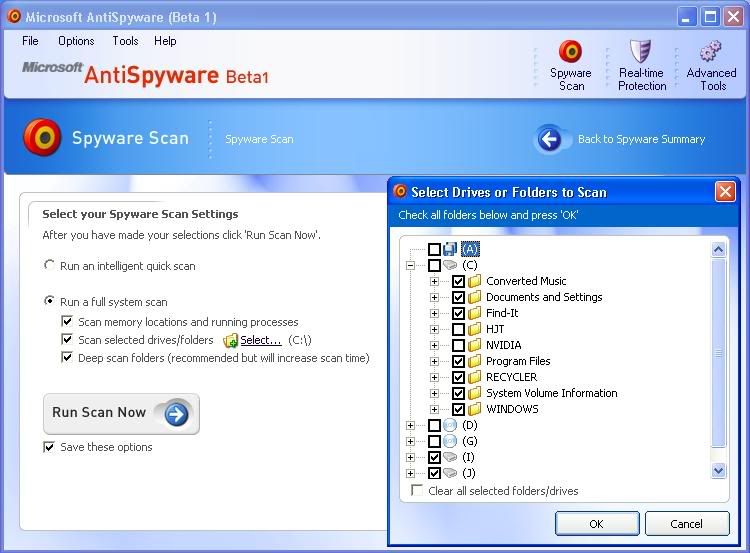750x553 pixels.
Task: Click OK in the Select Drives dialog
Action: [596, 524]
